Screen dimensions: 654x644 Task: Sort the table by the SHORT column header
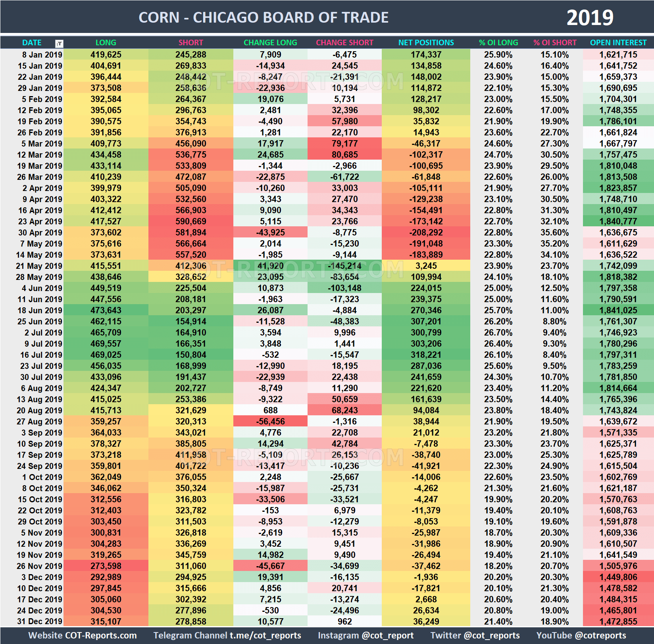click(191, 42)
